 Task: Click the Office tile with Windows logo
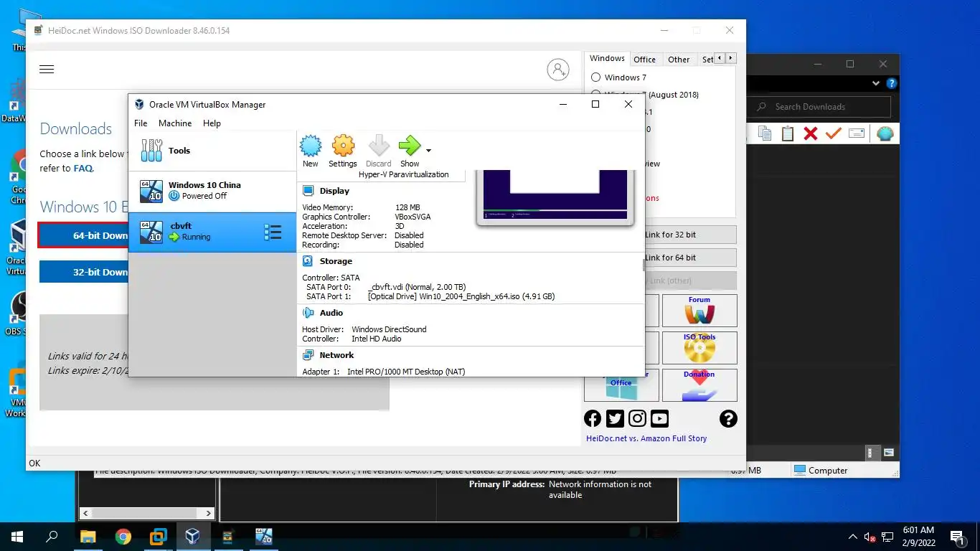(621, 387)
